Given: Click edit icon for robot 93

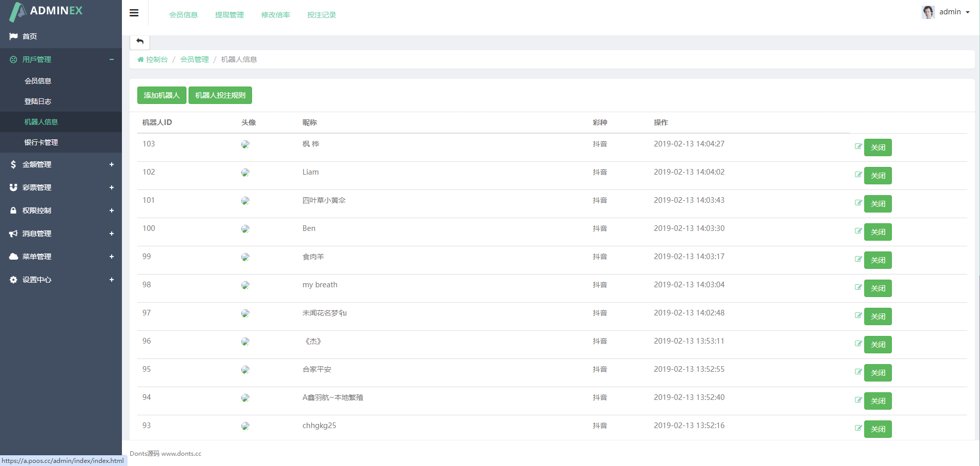Looking at the screenshot, I should 858,428.
